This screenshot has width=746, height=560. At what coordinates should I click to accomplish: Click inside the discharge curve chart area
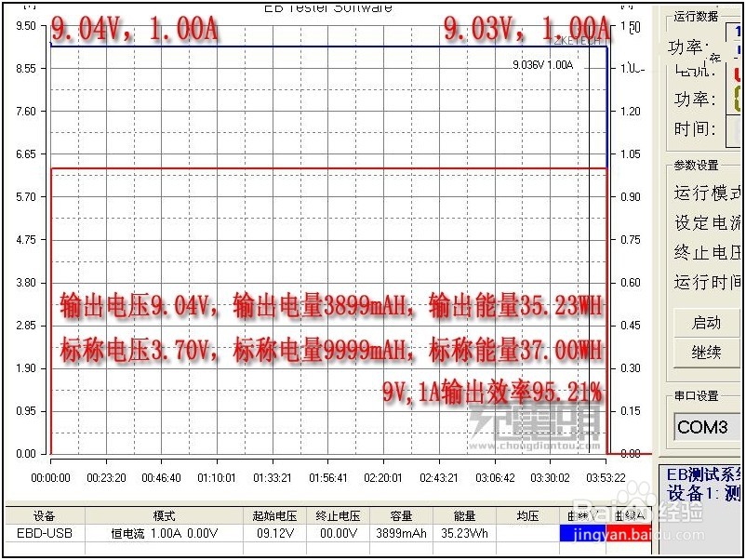pyautogui.click(x=326, y=233)
